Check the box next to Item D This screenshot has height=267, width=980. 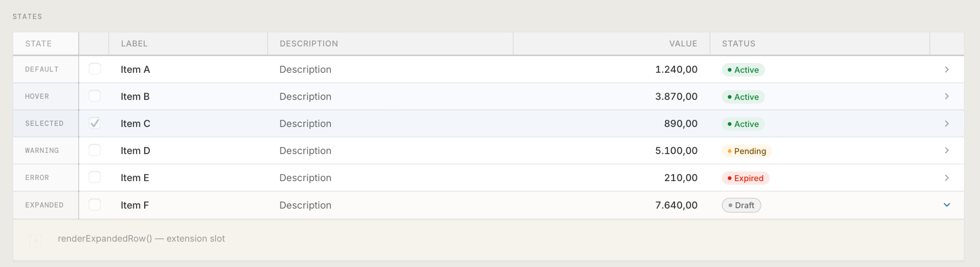click(95, 150)
